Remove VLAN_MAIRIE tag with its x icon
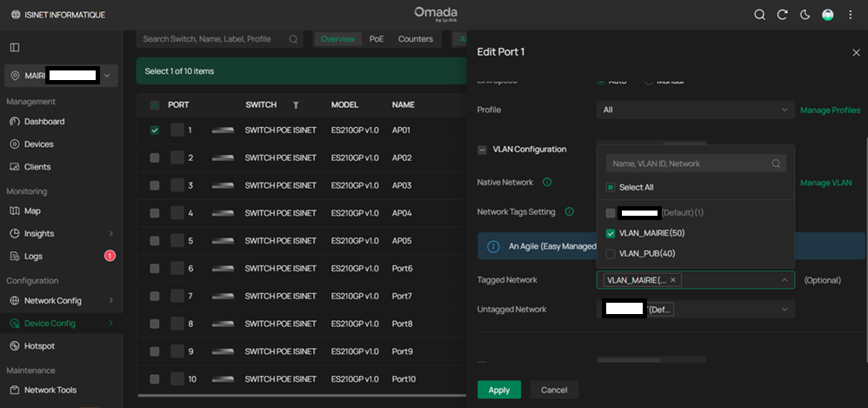 673,280
